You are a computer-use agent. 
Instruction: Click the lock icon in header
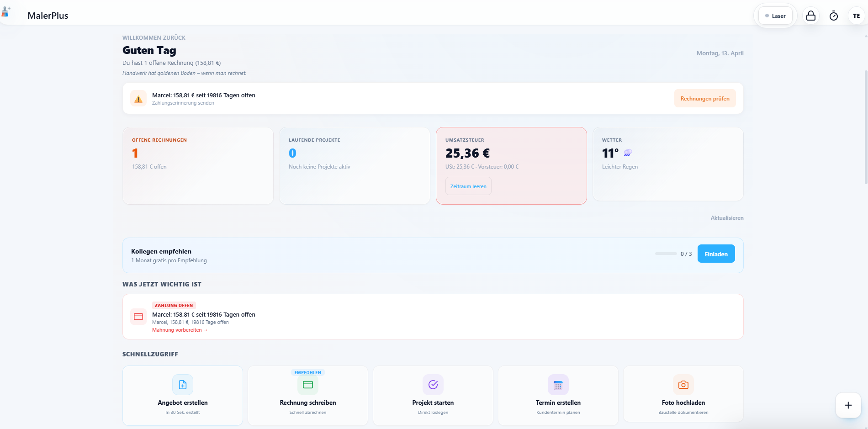[811, 16]
